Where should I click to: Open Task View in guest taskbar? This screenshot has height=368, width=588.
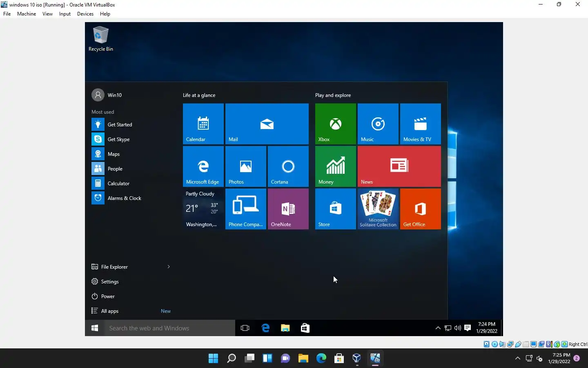tap(245, 328)
